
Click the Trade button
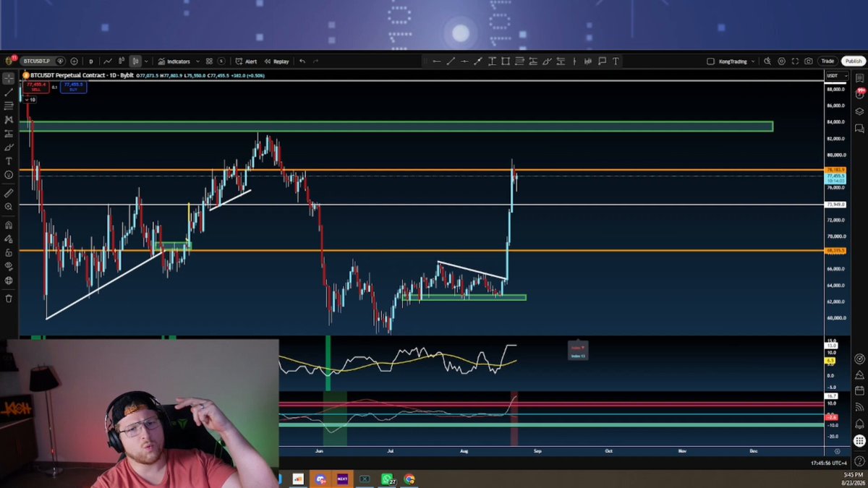pos(827,61)
